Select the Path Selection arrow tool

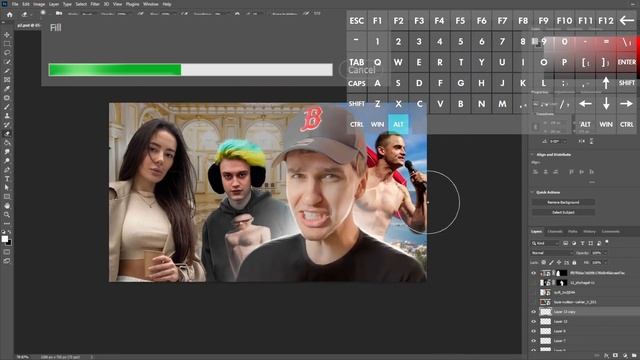click(7, 188)
